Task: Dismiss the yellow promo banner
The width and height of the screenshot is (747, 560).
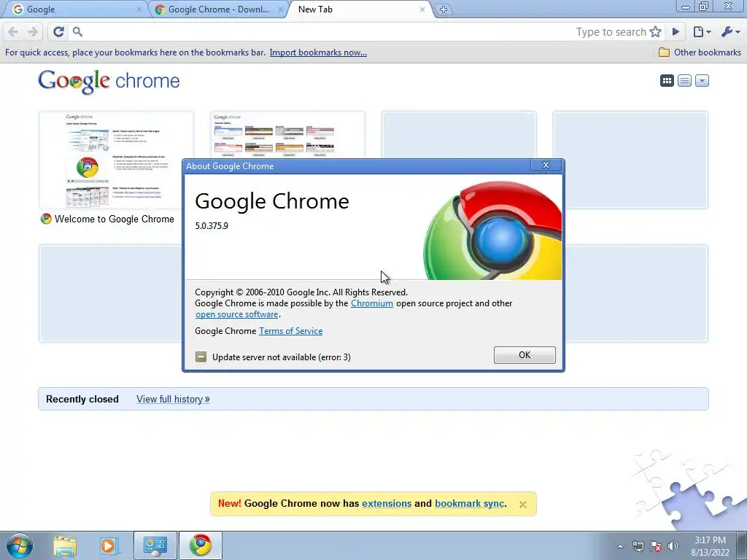Action: pyautogui.click(x=522, y=505)
